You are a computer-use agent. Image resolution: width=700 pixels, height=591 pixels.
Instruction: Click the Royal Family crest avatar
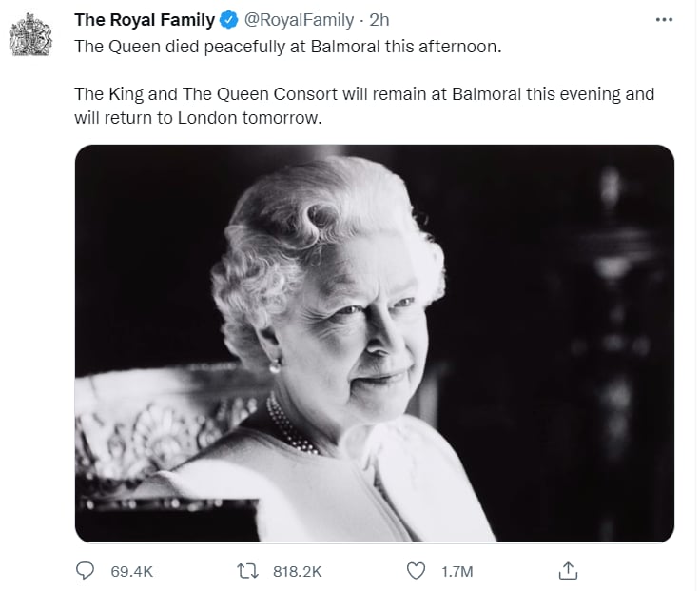[x=30, y=35]
